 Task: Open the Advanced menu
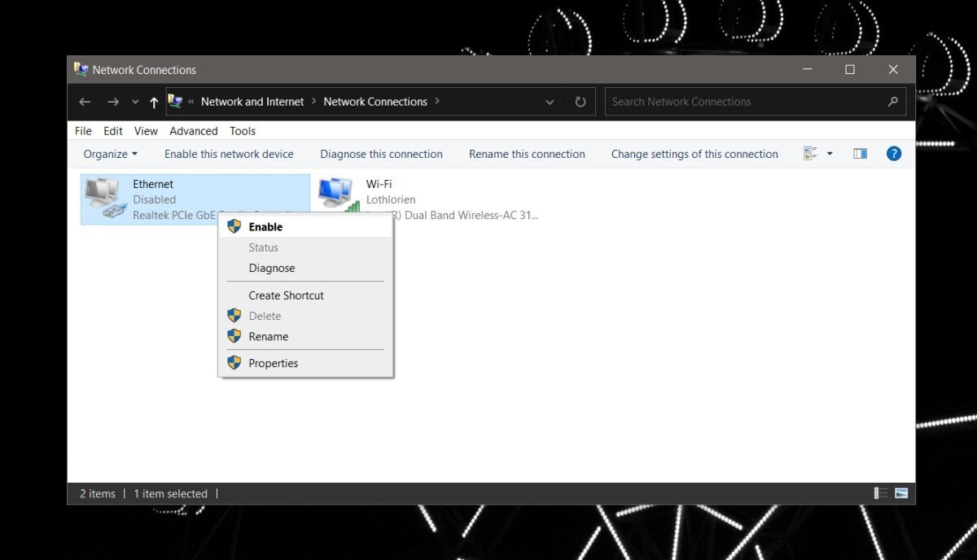[x=193, y=130]
